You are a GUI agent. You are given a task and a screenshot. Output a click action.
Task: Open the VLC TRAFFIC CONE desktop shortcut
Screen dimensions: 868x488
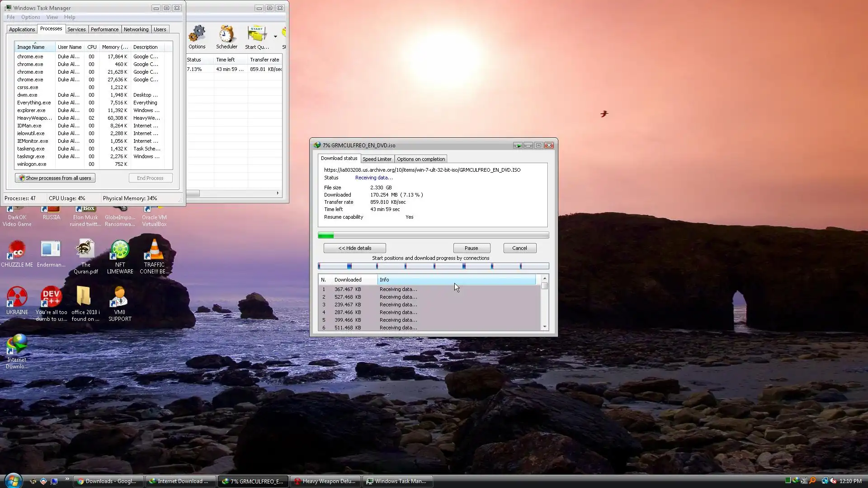154,251
